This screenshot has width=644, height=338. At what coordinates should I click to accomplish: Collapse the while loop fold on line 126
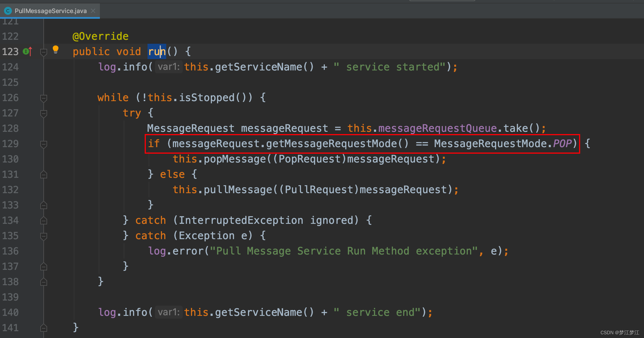pyautogui.click(x=44, y=98)
